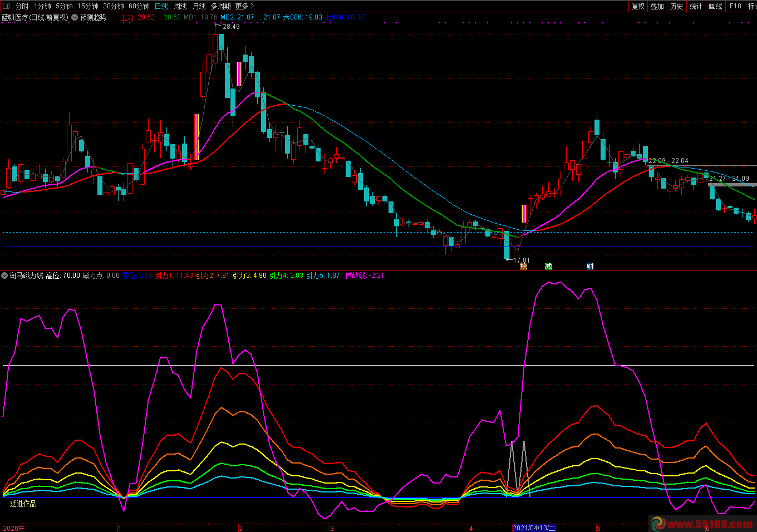
Task: Click the 统计 statistics button
Action: pyautogui.click(x=696, y=6)
